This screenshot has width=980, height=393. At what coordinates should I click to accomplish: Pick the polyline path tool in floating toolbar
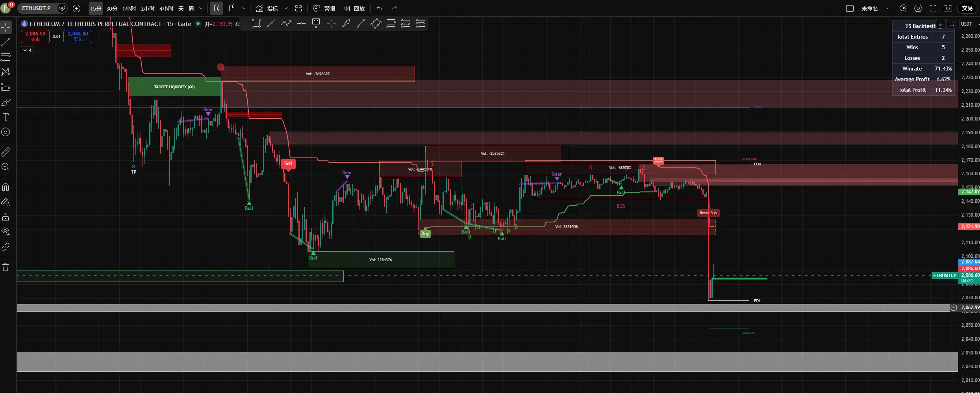[x=286, y=24]
